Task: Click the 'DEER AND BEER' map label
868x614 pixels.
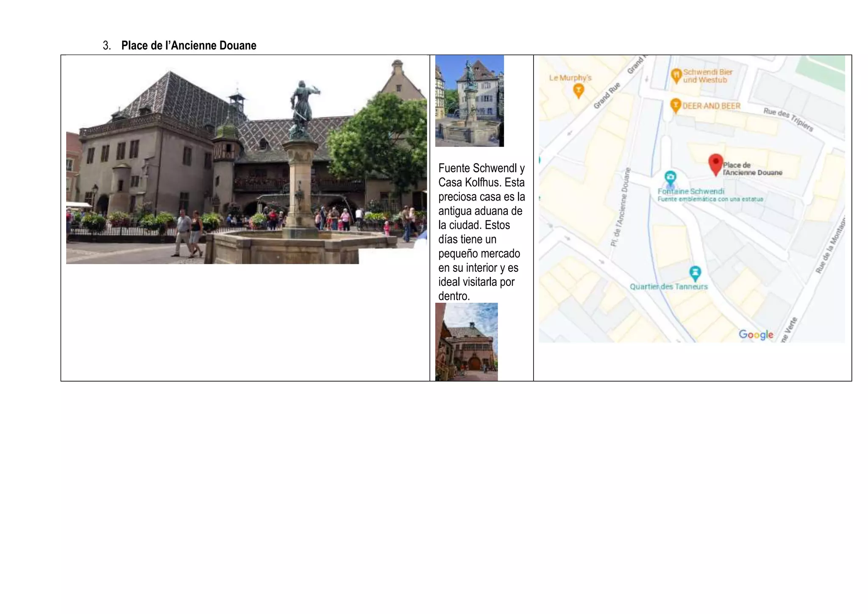Action: [x=712, y=106]
